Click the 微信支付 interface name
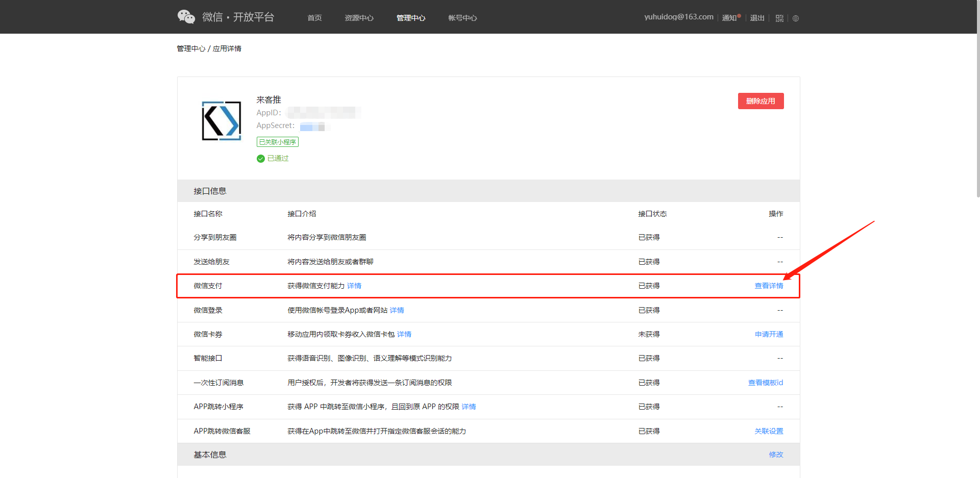 point(208,286)
